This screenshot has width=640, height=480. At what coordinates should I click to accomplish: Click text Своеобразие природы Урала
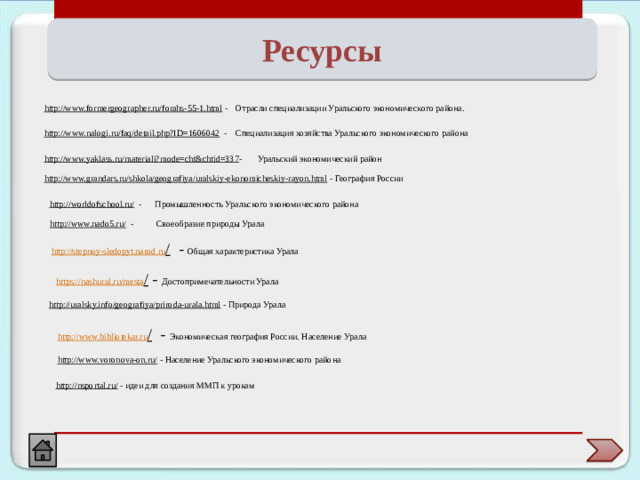pyautogui.click(x=210, y=224)
